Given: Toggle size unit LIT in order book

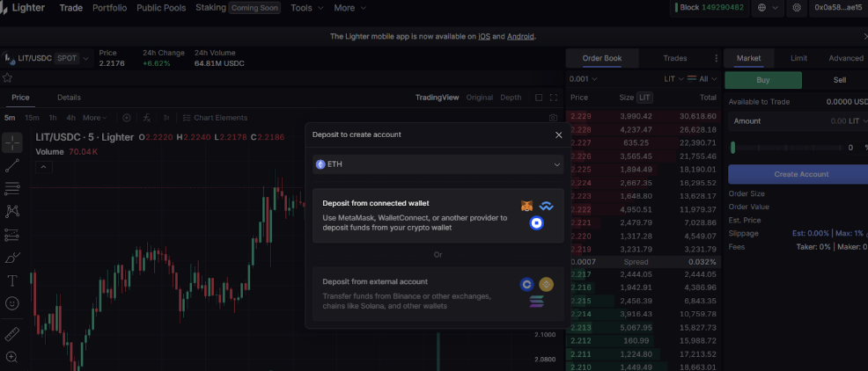Looking at the screenshot, I should (645, 98).
